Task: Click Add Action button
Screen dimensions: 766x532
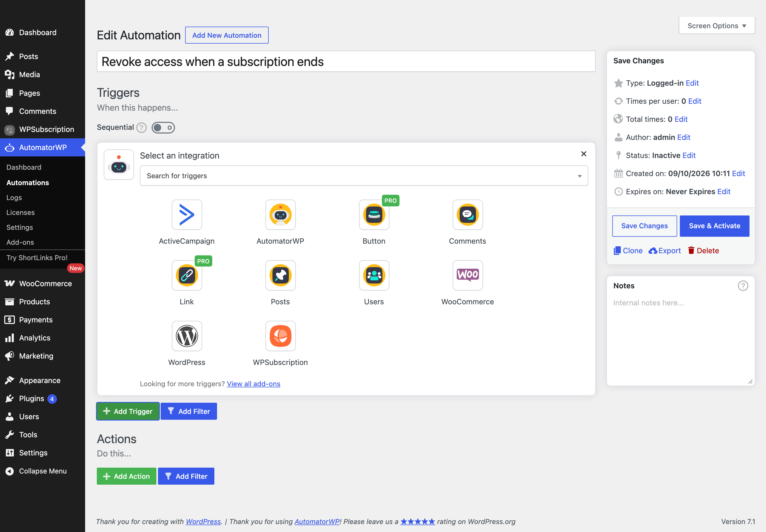Action: (x=126, y=476)
